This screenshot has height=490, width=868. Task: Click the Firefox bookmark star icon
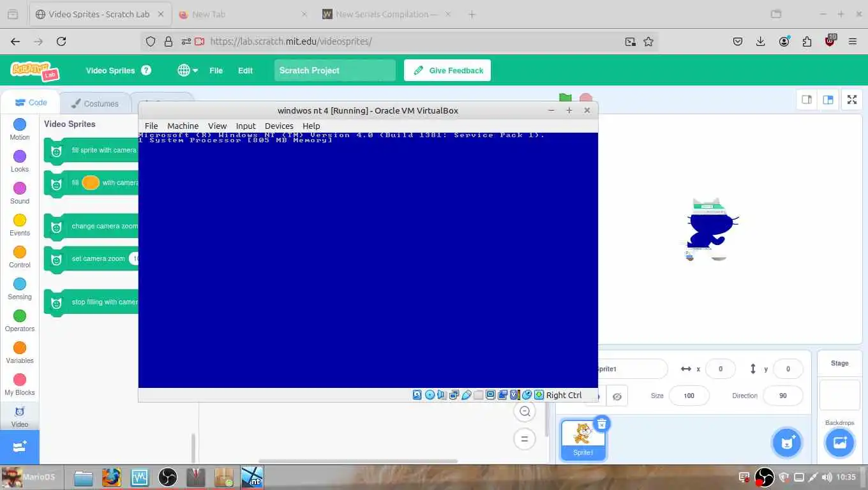click(648, 41)
